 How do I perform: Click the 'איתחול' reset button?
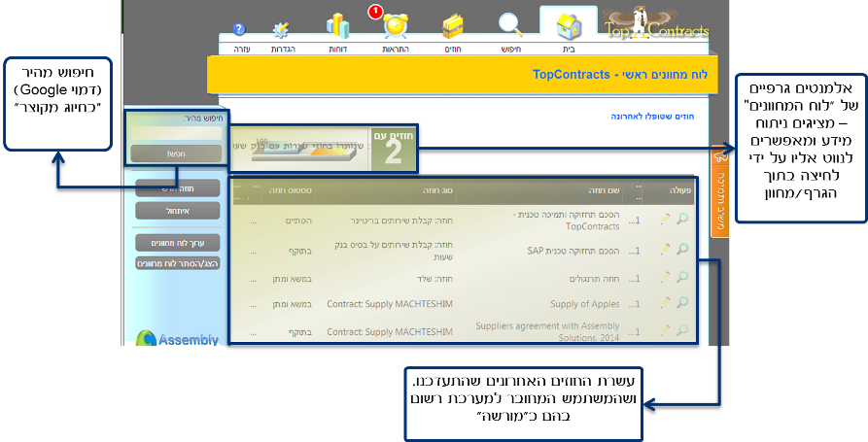tap(177, 211)
